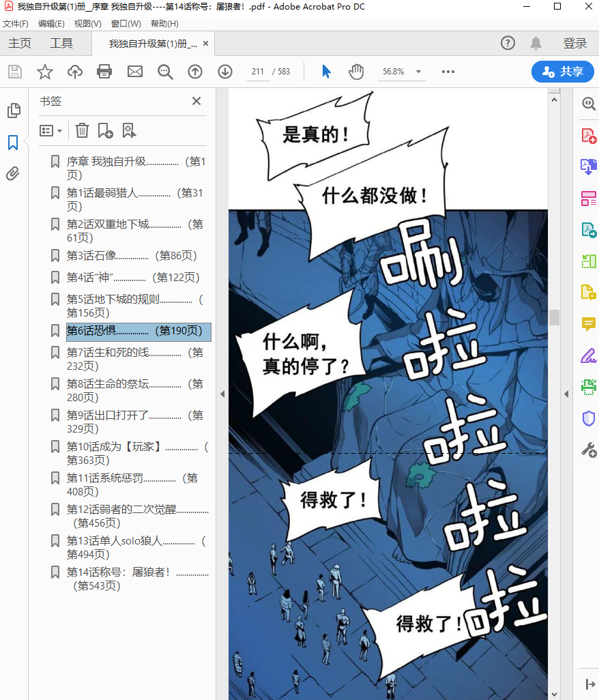Add new bookmark icon

(105, 130)
